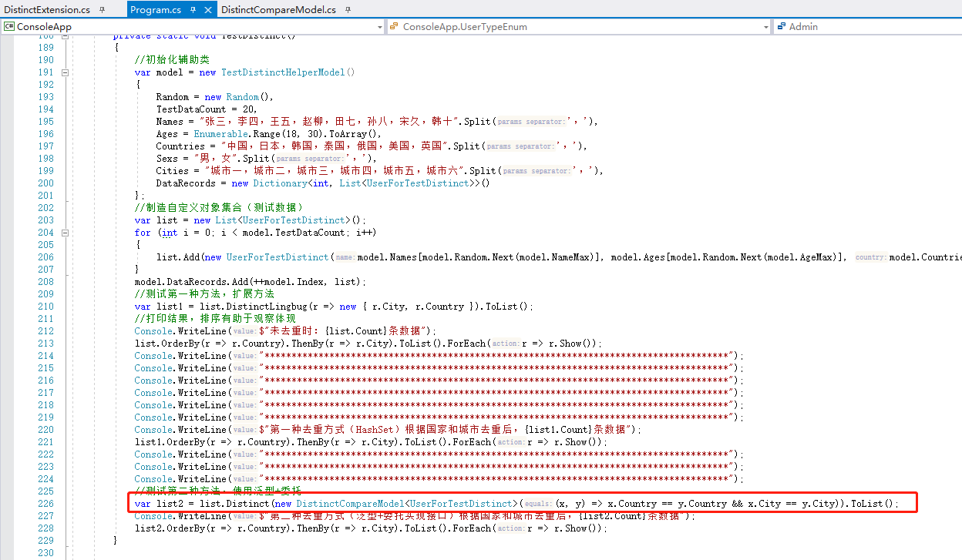962x560 pixels.
Task: Click line number 226 in the gutter
Action: (45, 504)
